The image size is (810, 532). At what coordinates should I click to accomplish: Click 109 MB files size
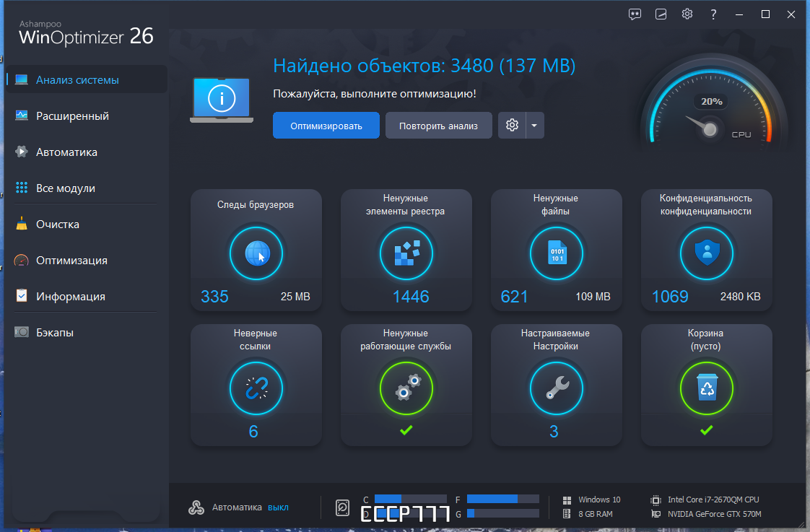(593, 297)
